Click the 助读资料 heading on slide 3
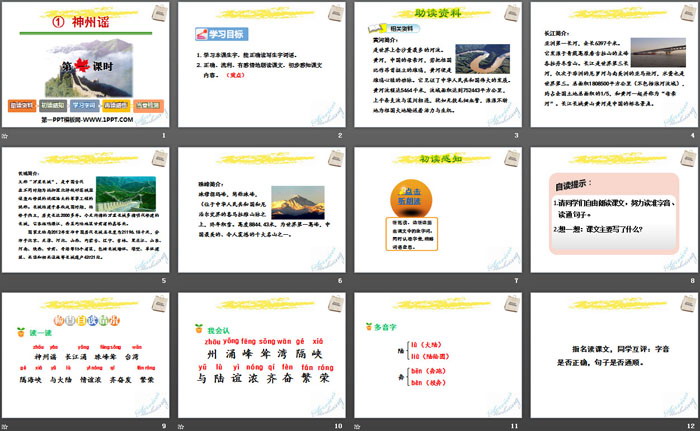The image size is (700, 431). pyautogui.click(x=438, y=13)
